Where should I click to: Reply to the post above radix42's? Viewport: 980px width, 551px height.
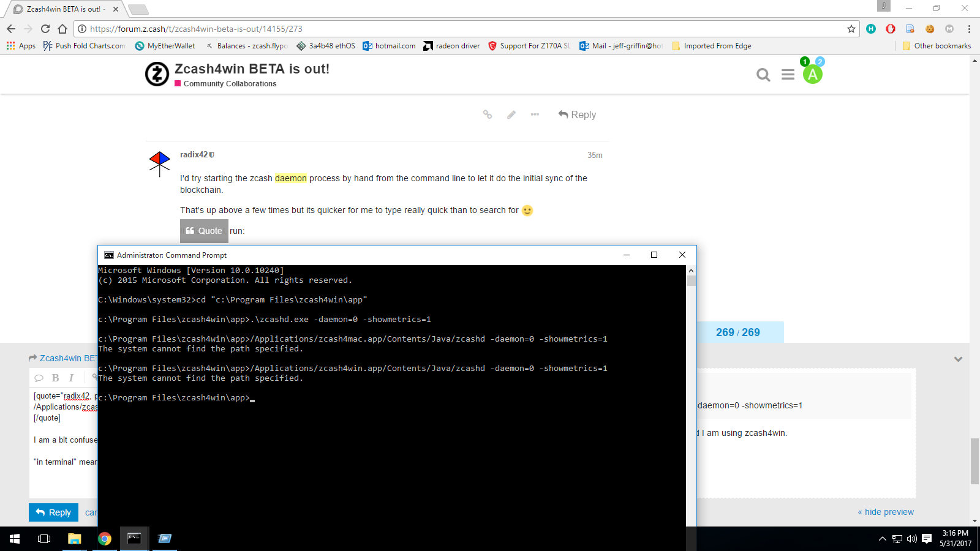(577, 114)
